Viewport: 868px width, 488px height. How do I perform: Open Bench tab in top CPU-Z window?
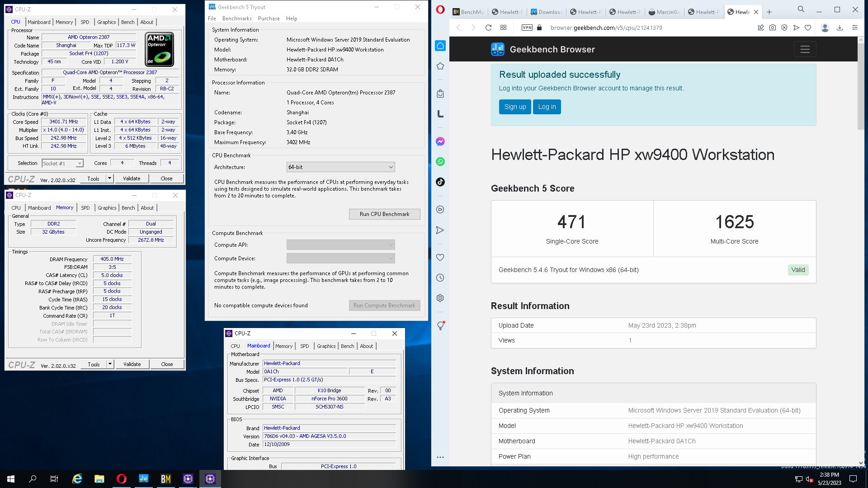[128, 22]
